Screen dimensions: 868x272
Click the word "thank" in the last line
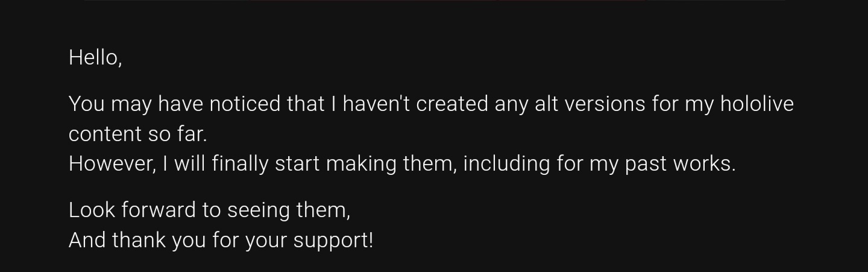139,240
